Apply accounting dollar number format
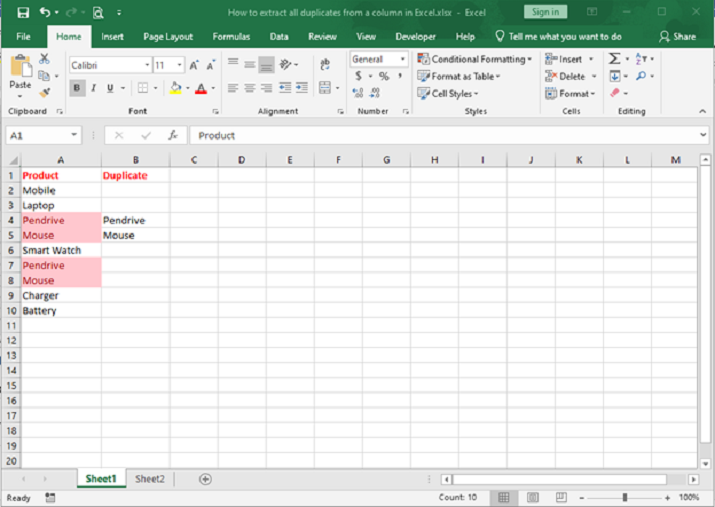Image resolution: width=715 pixels, height=507 pixels. (358, 76)
